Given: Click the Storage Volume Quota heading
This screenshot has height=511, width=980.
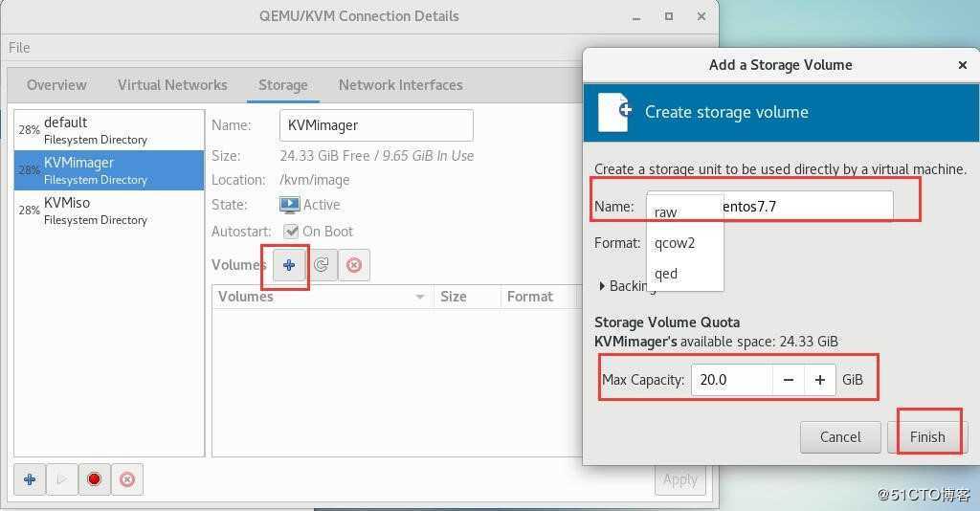Looking at the screenshot, I should [667, 322].
